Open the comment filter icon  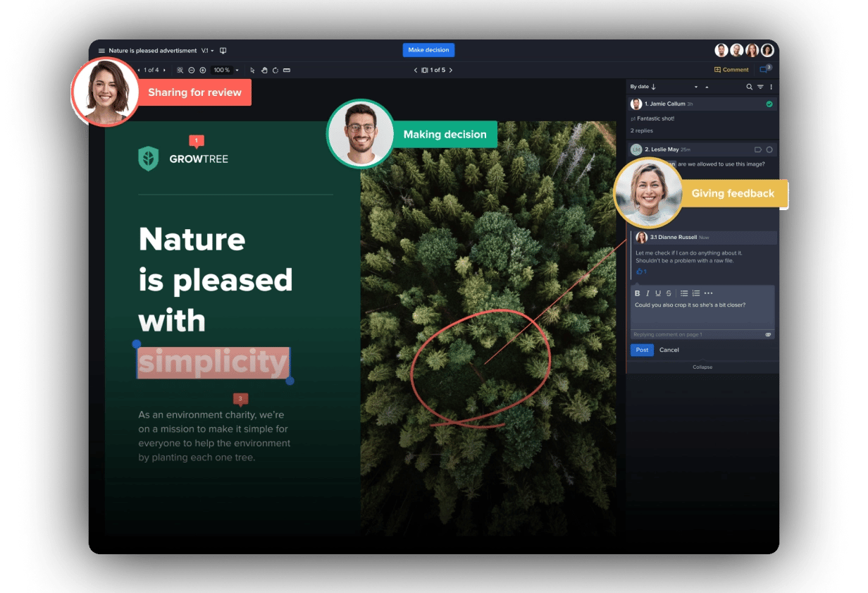(760, 87)
